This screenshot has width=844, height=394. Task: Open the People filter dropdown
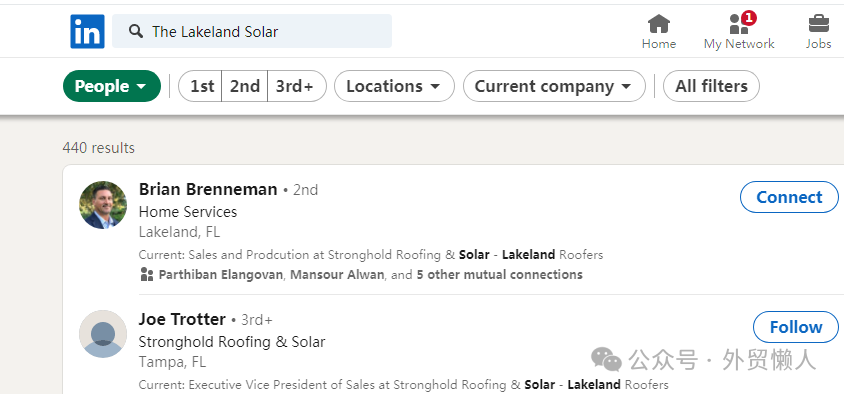112,86
